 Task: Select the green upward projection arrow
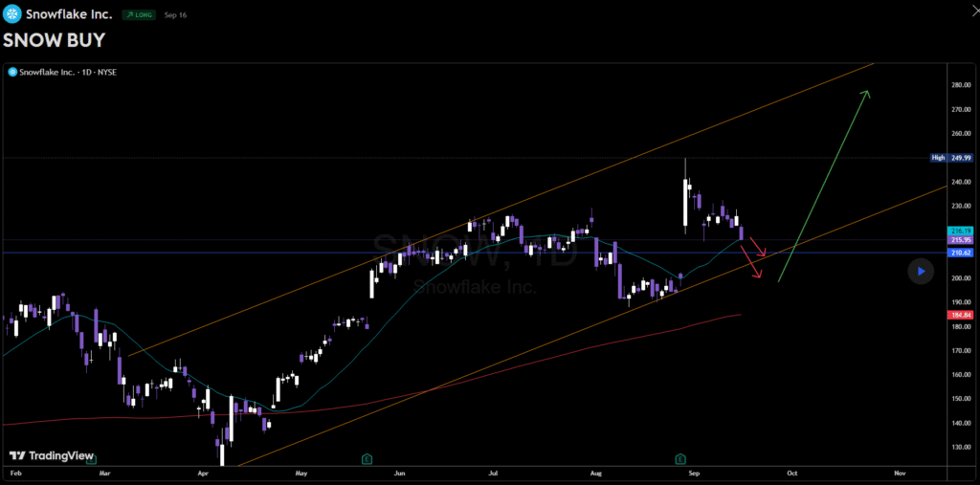point(823,187)
